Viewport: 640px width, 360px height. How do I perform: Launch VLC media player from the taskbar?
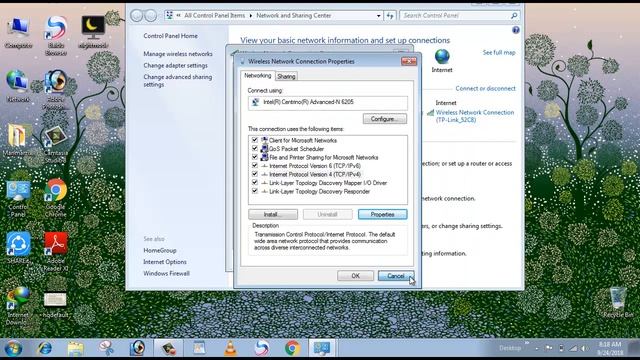click(x=231, y=348)
